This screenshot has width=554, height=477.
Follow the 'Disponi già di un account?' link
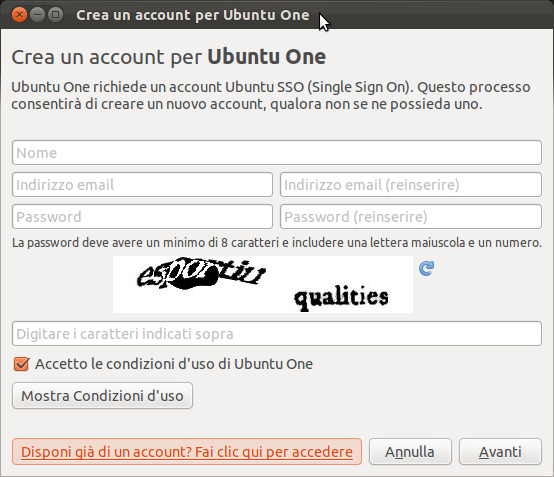[x=187, y=452]
